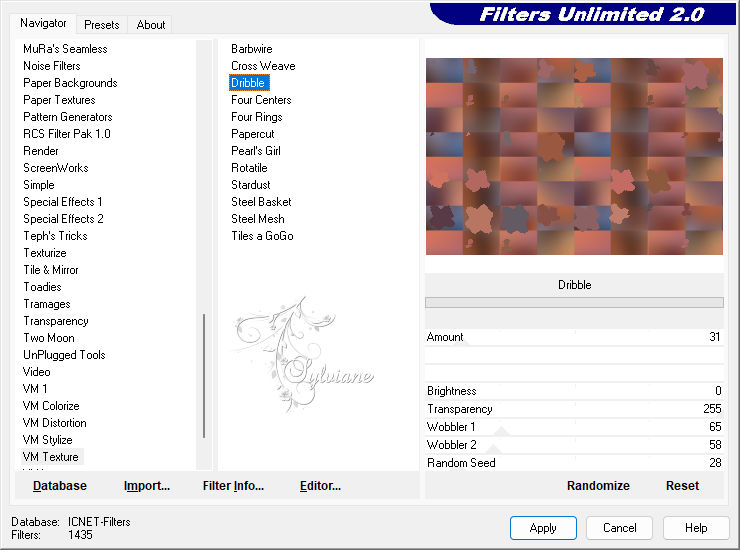Select UnPlugged Tools category
The width and height of the screenshot is (740, 550).
[64, 355]
